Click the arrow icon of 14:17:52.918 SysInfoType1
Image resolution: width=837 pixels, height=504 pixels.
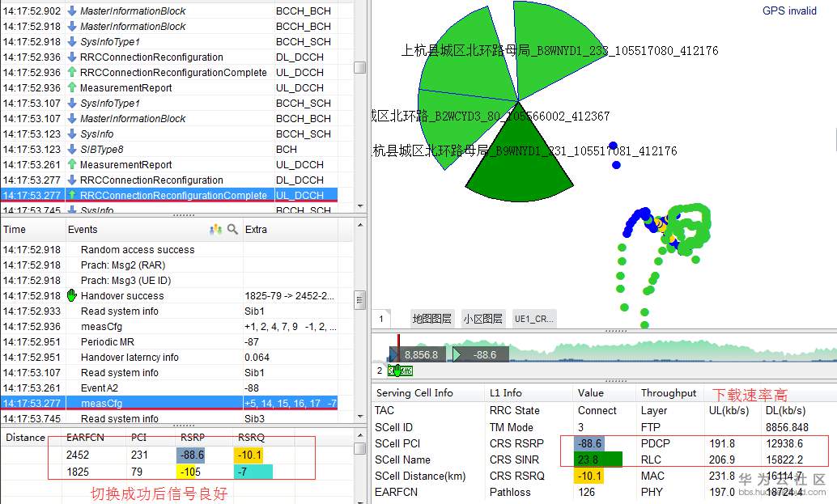tap(72, 41)
